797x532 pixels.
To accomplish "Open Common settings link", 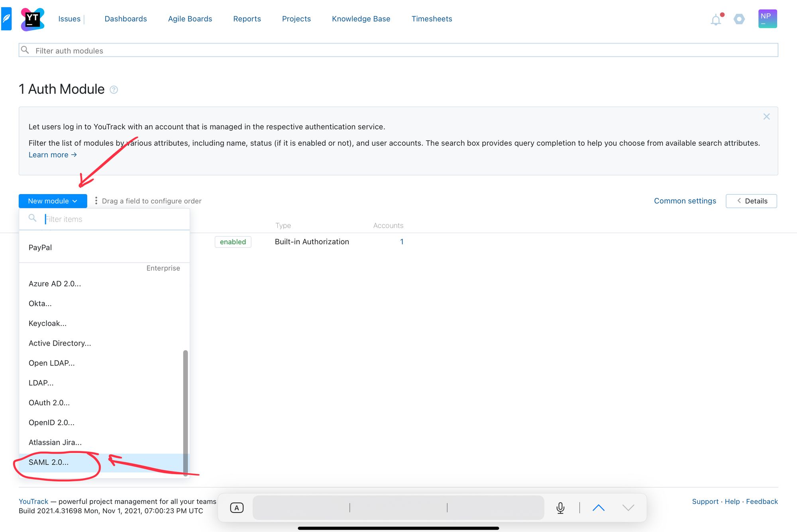I will (685, 201).
